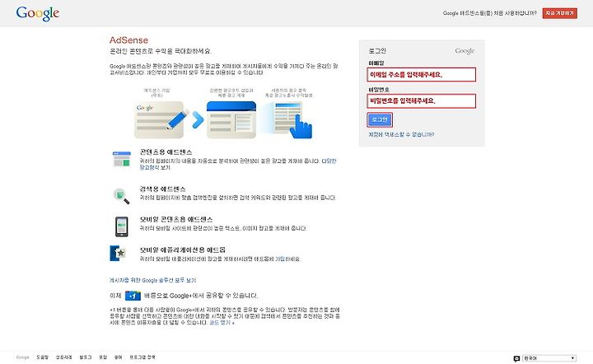Open the 성공사례 success stories footer link

tap(64, 357)
